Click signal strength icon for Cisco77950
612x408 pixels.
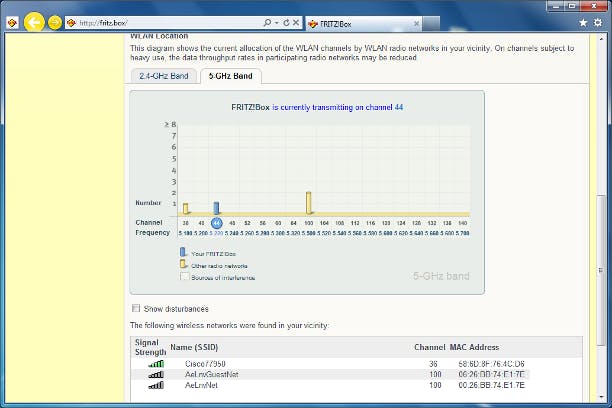coord(156,364)
